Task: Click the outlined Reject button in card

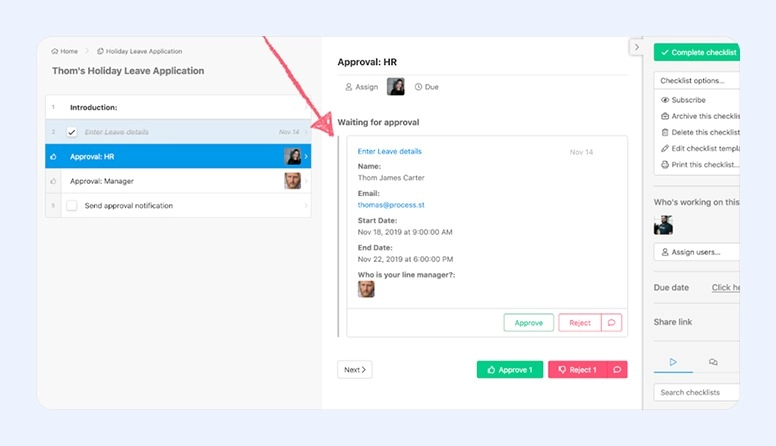Action: coord(580,323)
